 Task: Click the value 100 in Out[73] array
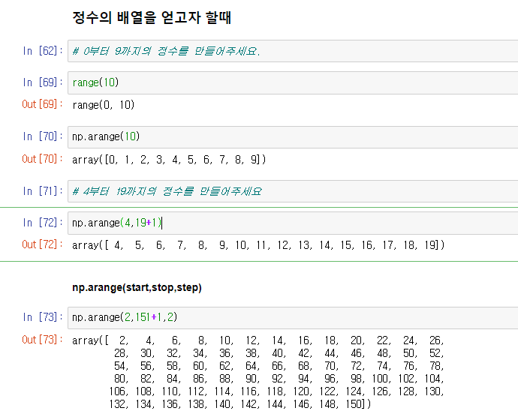click(381, 379)
